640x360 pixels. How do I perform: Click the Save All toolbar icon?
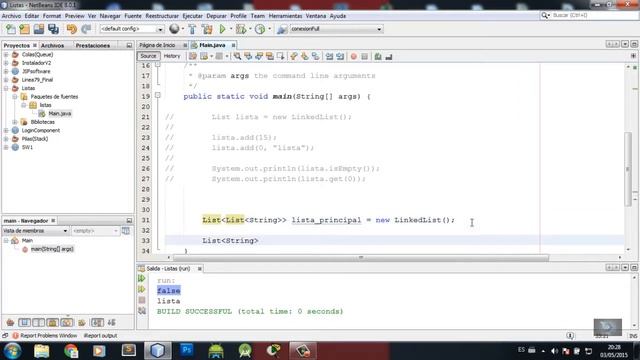click(53, 29)
